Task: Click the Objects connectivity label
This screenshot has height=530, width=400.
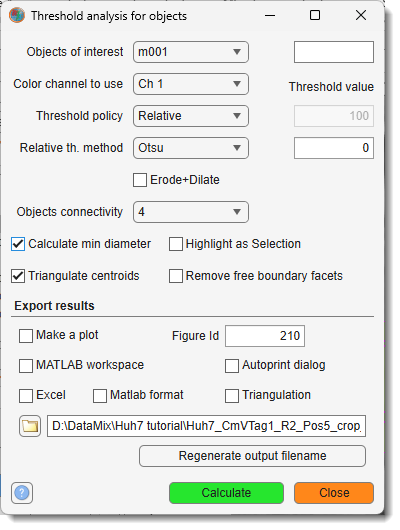Action: pyautogui.click(x=70, y=212)
